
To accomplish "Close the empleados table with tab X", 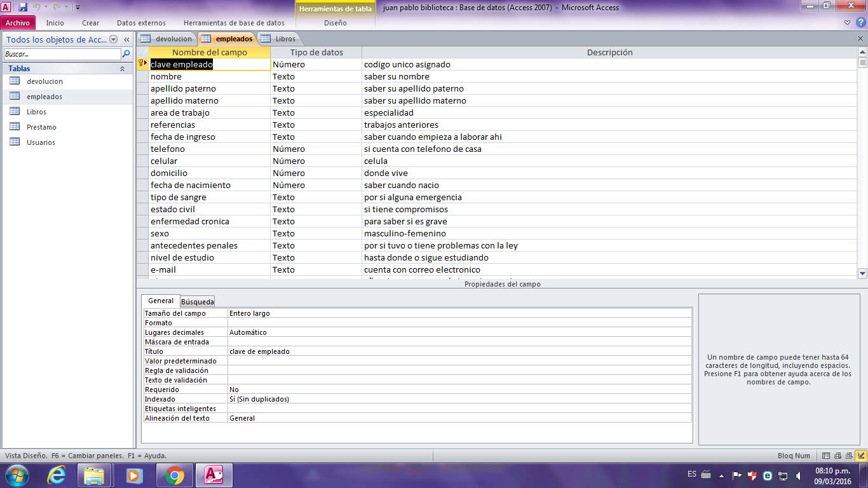I will pos(860,39).
